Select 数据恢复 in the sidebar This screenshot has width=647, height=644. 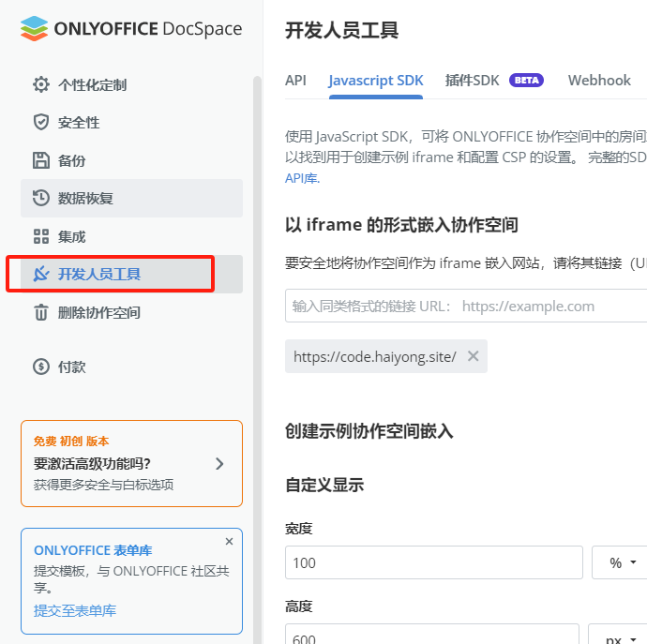click(x=131, y=198)
